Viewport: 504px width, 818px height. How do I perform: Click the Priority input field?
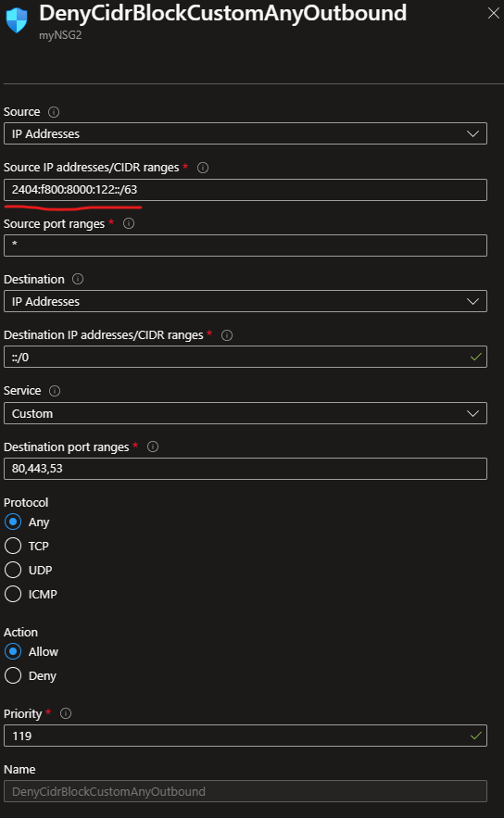[x=246, y=736]
